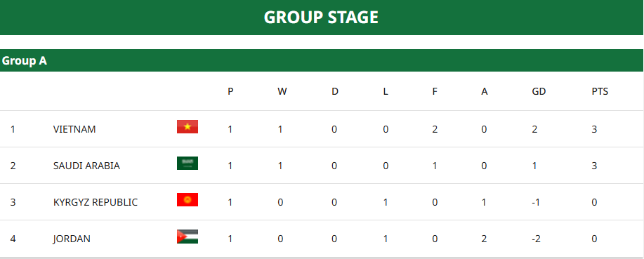Image resolution: width=644 pixels, height=259 pixels.
Task: Click the D column header
Action: pos(335,91)
